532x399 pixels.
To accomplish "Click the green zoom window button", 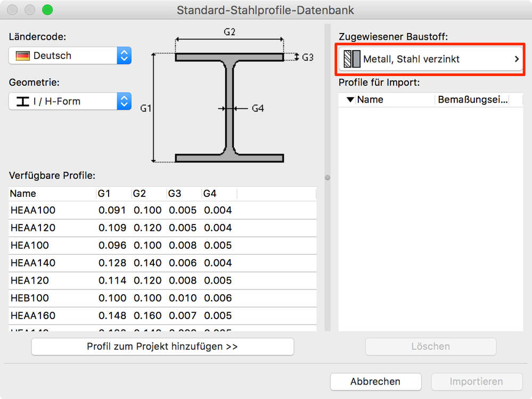I will pos(47,10).
